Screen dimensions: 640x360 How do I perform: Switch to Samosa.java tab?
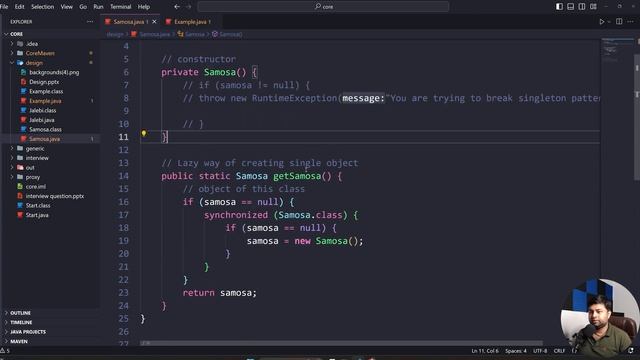click(130, 22)
